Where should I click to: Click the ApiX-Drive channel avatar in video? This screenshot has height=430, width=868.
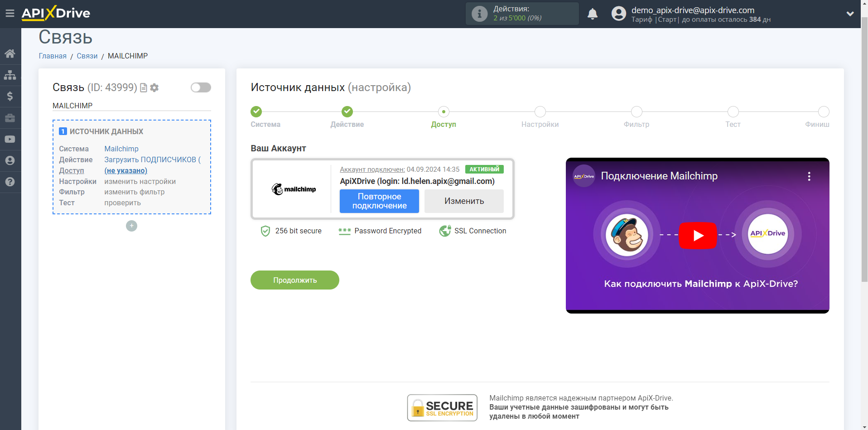pos(584,176)
